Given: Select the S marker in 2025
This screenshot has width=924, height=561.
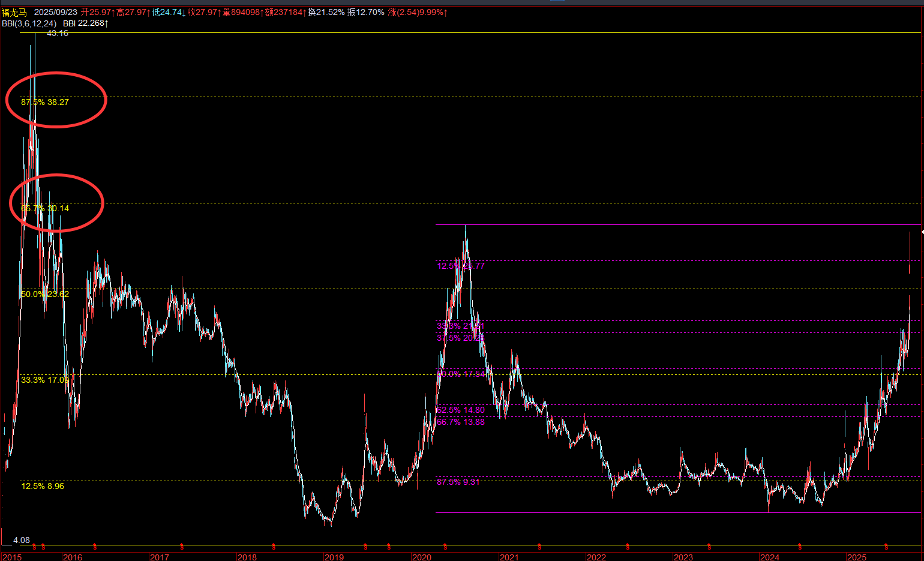Looking at the screenshot, I should (x=887, y=547).
